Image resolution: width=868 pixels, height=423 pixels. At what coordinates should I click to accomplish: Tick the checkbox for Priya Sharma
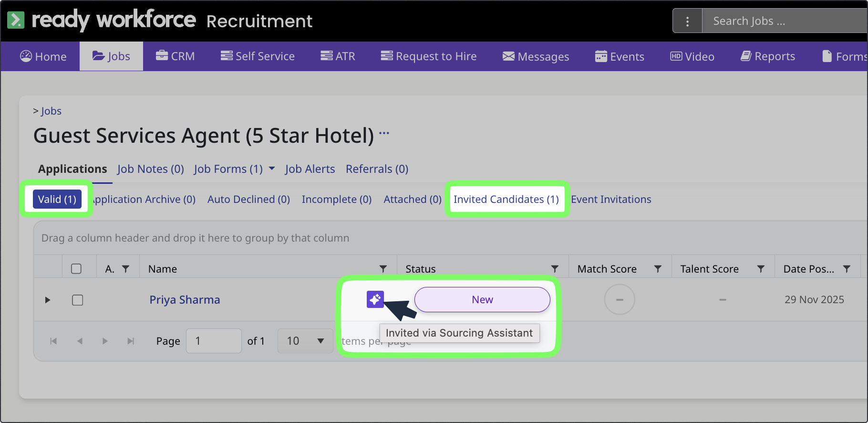(x=77, y=300)
